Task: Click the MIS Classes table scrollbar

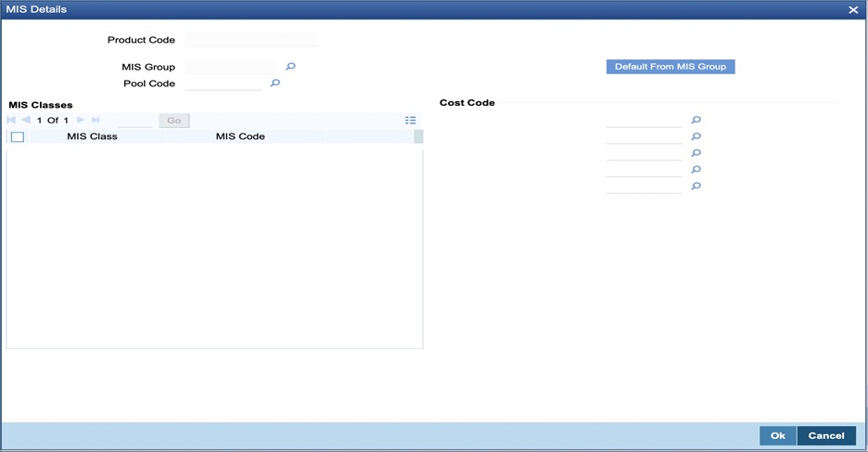Action: click(x=418, y=136)
